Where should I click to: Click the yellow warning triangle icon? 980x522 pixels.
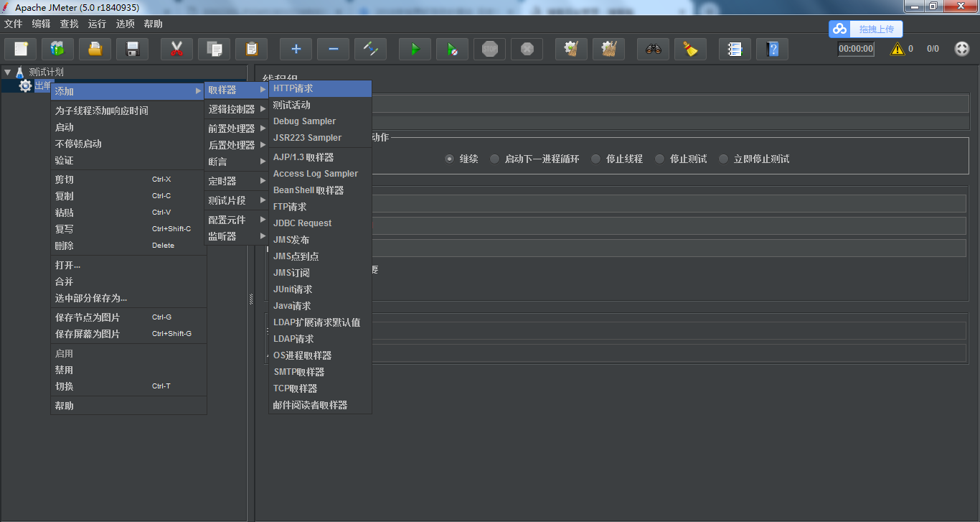click(x=897, y=49)
